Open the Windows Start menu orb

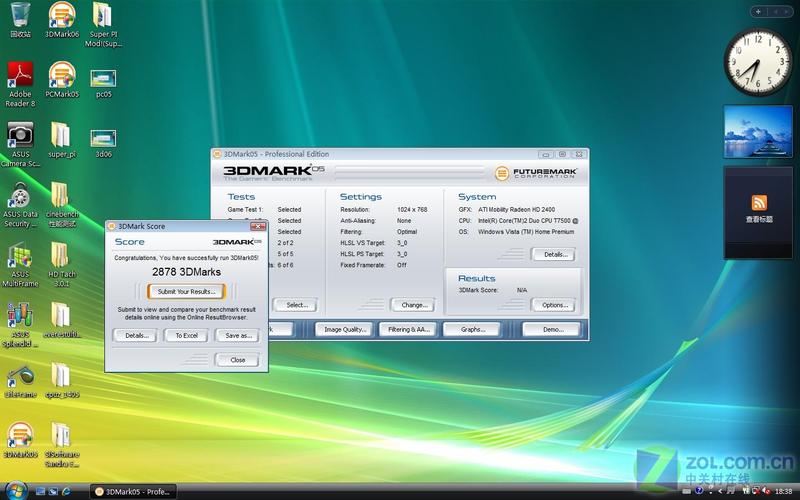16,491
